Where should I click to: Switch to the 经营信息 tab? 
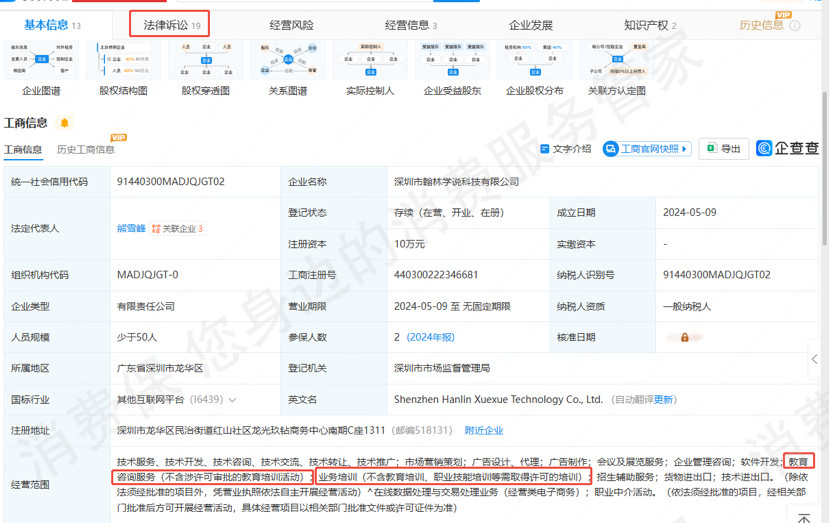tap(411, 25)
